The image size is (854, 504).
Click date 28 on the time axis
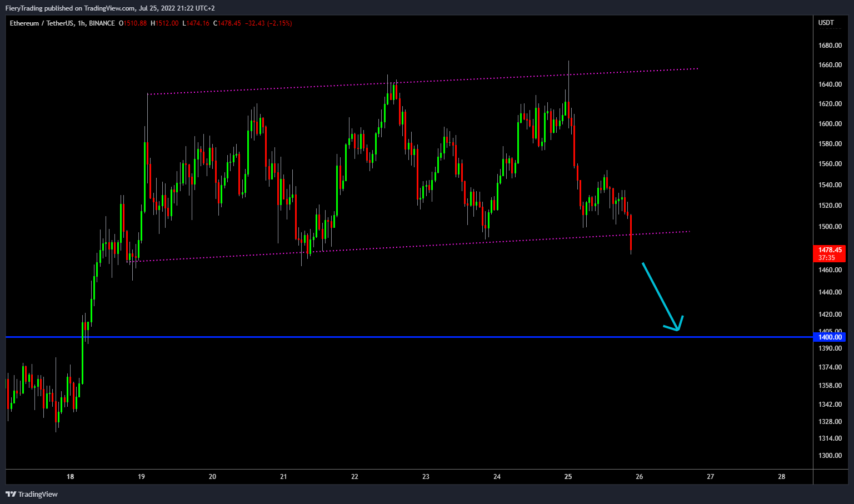781,477
